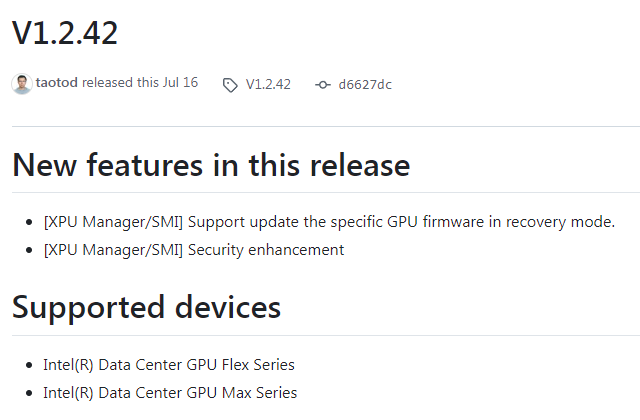Click the "released this" text
The width and height of the screenshot is (640, 420).
118,83
